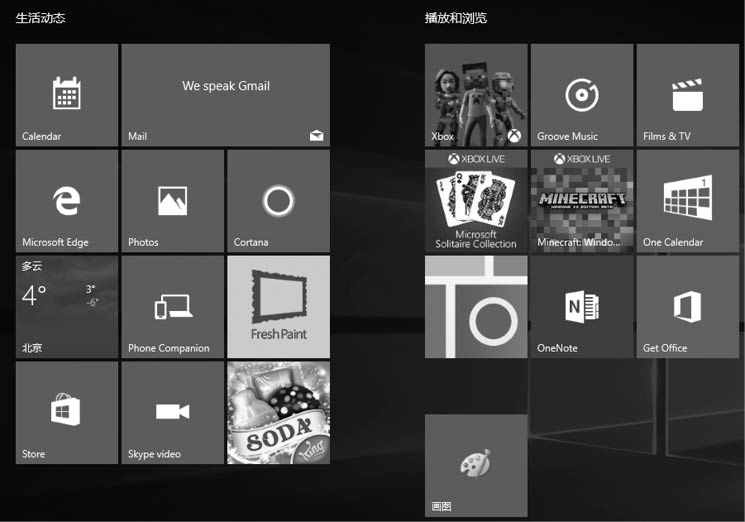Launch Microsoft Solitaire Collection tile
Viewport: 745px width, 522px height.
pyautogui.click(x=476, y=201)
